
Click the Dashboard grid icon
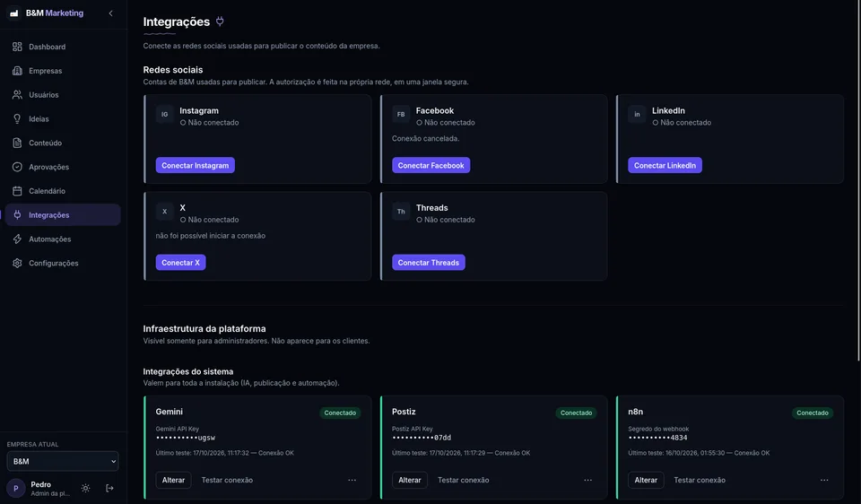[x=18, y=47]
